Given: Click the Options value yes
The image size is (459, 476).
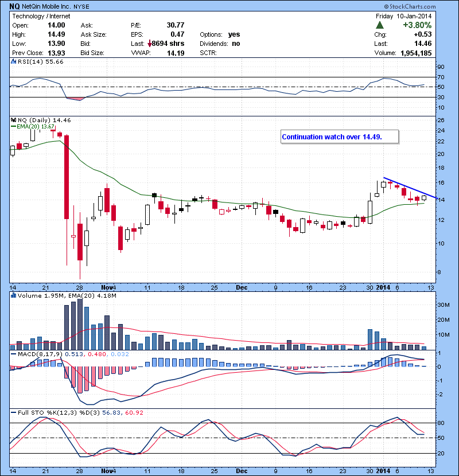Looking at the screenshot, I should coord(234,34).
